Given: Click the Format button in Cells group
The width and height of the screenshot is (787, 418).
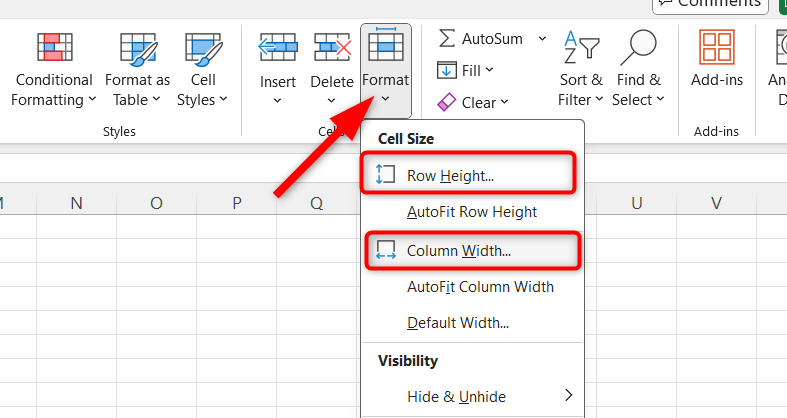Looking at the screenshot, I should tap(385, 67).
